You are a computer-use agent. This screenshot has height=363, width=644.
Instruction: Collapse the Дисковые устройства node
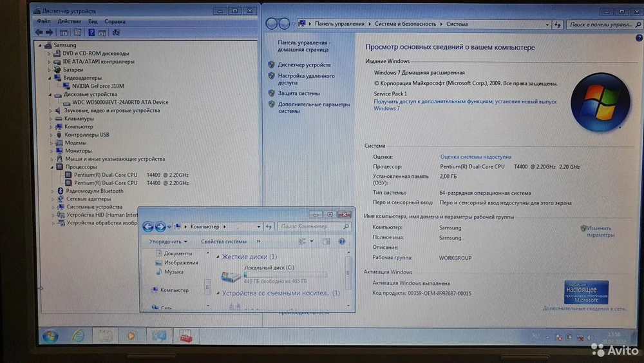tap(50, 94)
